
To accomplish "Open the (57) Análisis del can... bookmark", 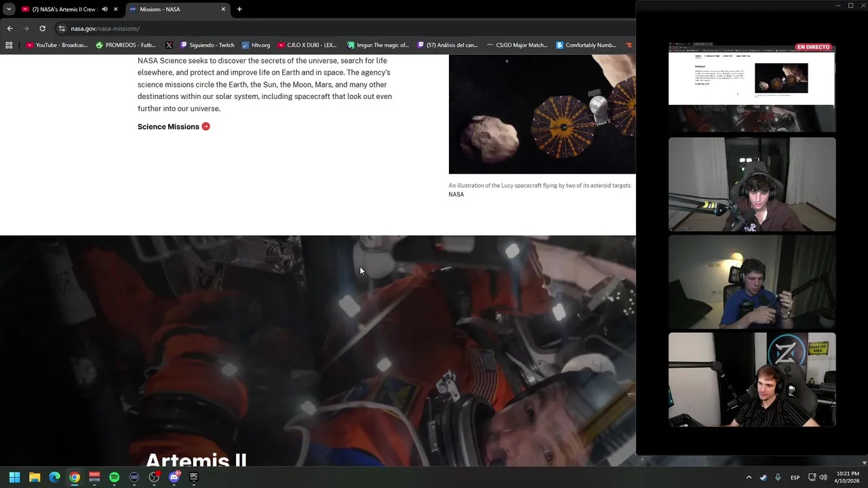I will pyautogui.click(x=448, y=45).
